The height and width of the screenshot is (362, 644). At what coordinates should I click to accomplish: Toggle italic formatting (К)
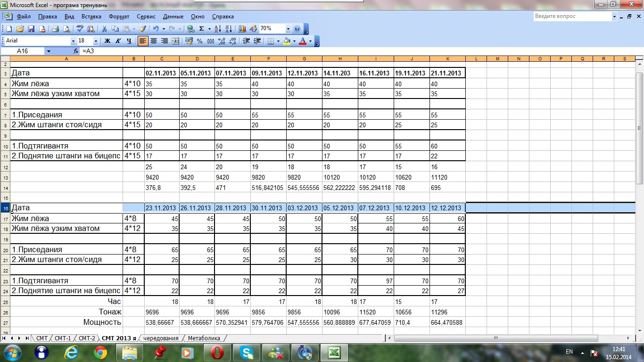[x=118, y=41]
